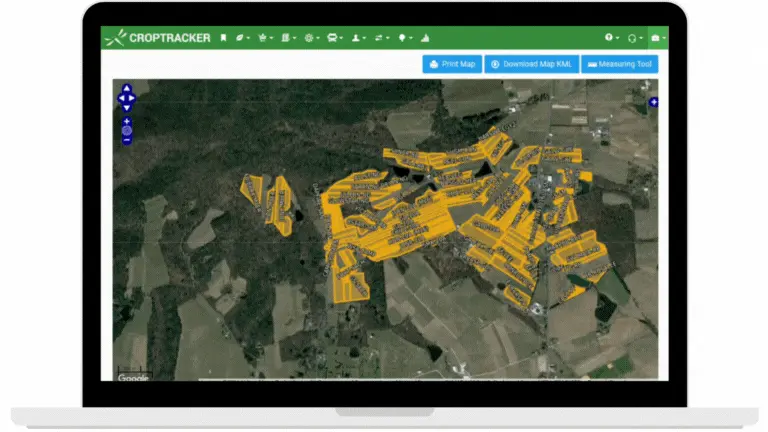Viewport: 768px width, 432px height.
Task: Pan the map upward with arrow
Action: (127, 88)
